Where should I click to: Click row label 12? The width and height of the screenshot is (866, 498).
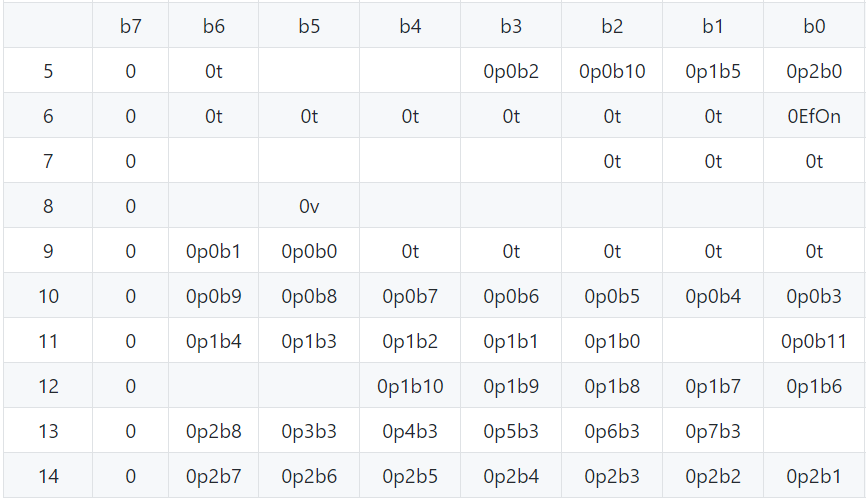tap(48, 387)
